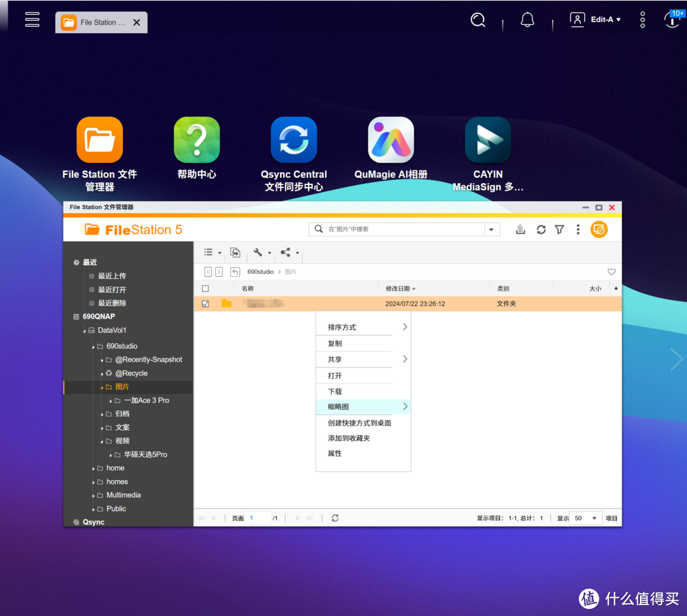Viewport: 687px width, 616px height.
Task: Click the favorite heart icon
Action: pos(611,272)
